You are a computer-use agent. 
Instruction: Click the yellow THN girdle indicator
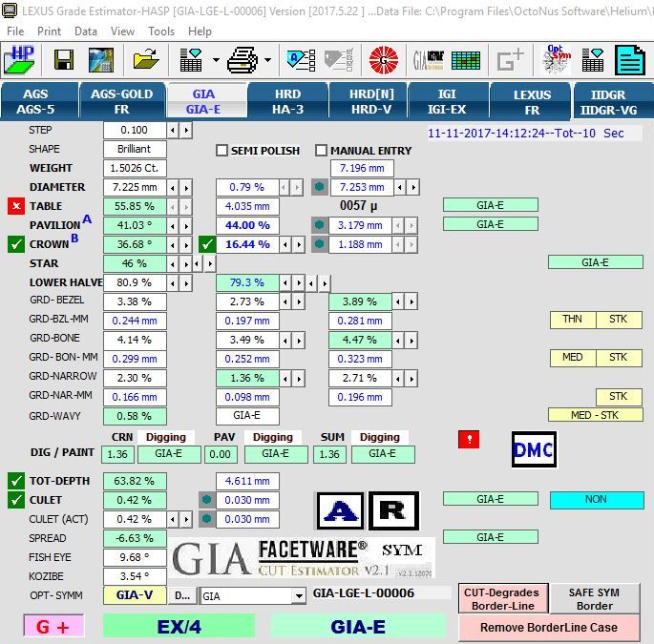[573, 320]
